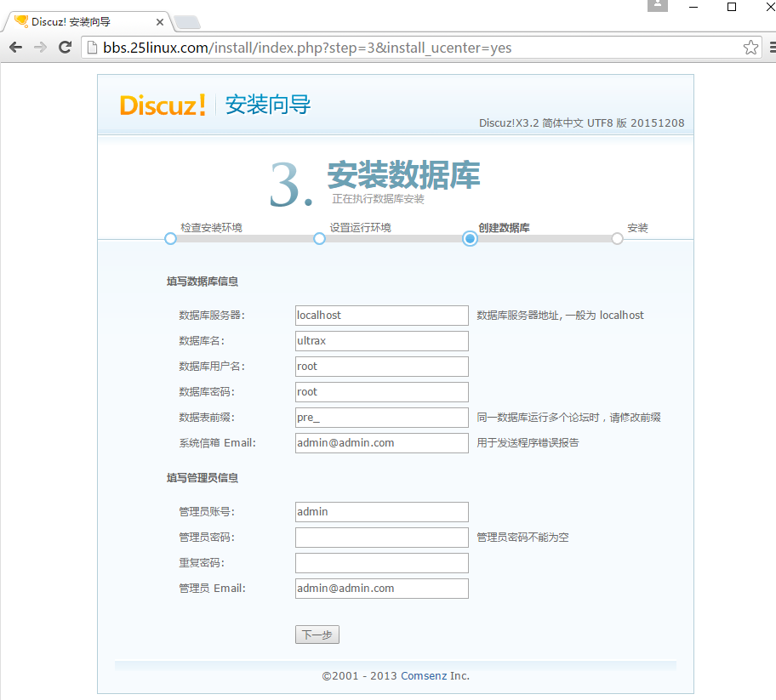Click the 填写数据库信息 section heading
776x700 pixels.
tap(203, 282)
